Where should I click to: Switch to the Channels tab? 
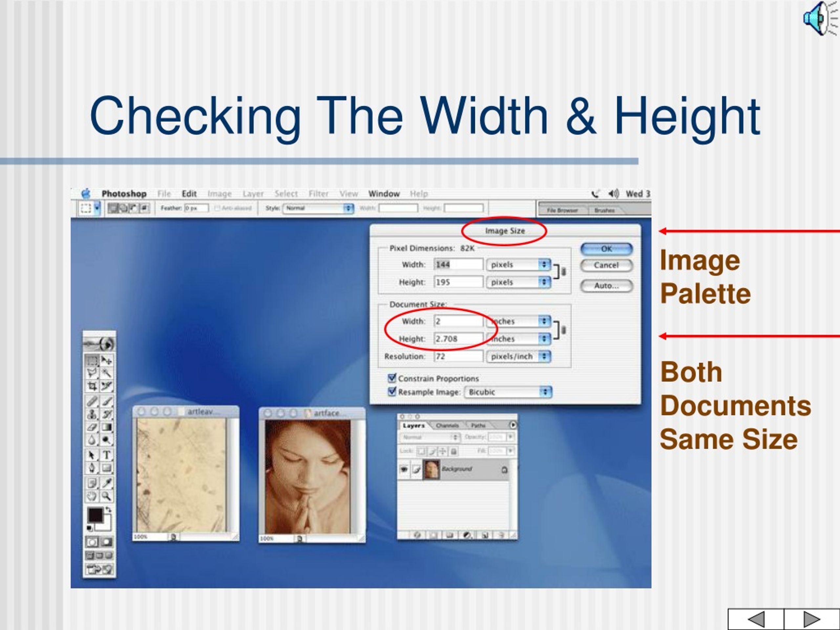coord(448,426)
